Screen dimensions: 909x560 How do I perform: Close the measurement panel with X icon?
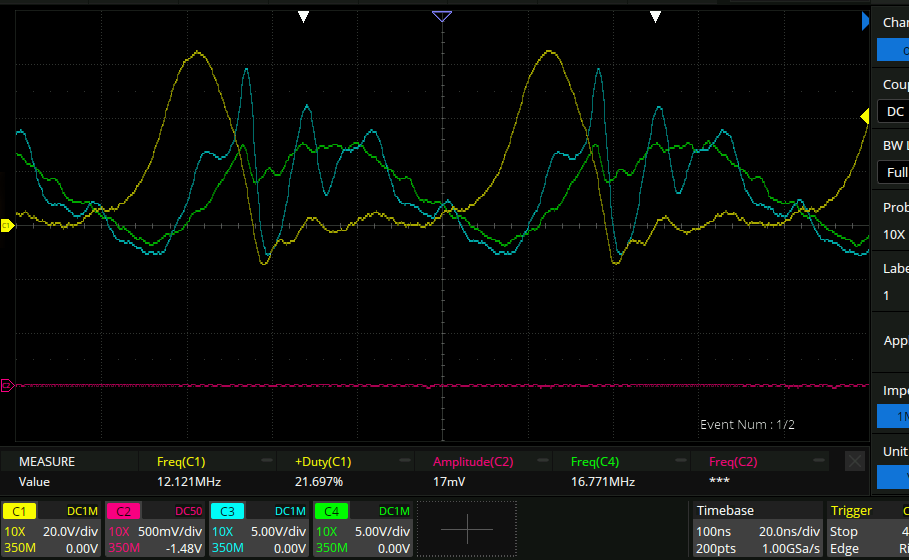pos(854,461)
